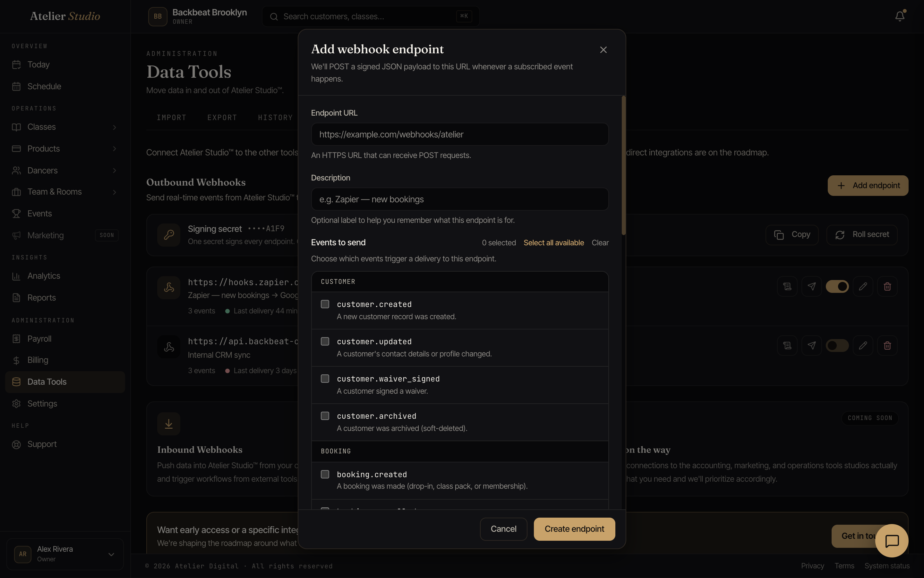Focus the search customers, classes box
The image size is (924, 578).
(x=370, y=16)
